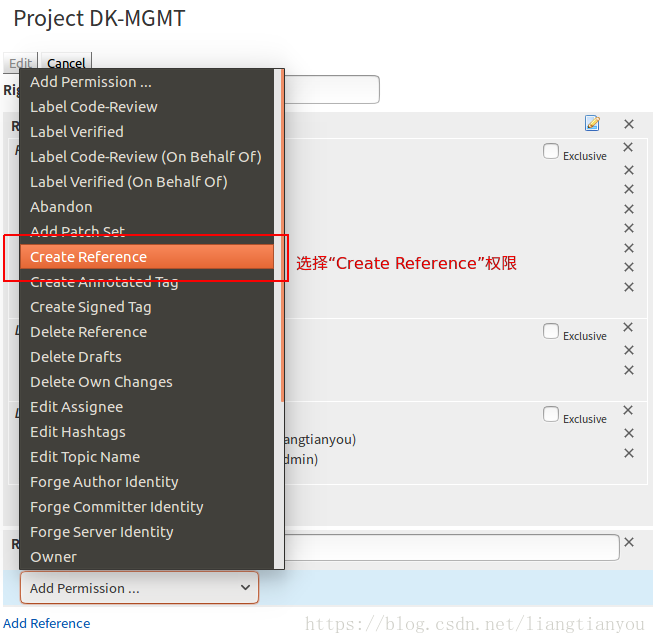Image resolution: width=657 pixels, height=644 pixels.
Task: Choose the Owner permission
Action: tap(147, 557)
